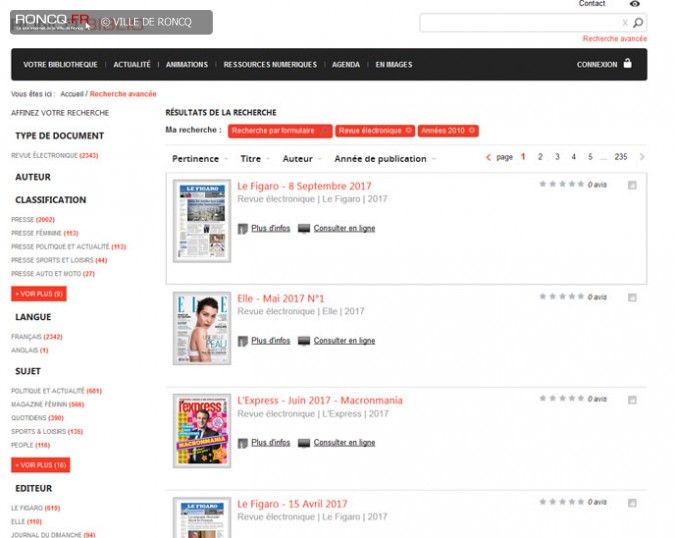Go to results page 2
675x538 pixels.
[540, 157]
